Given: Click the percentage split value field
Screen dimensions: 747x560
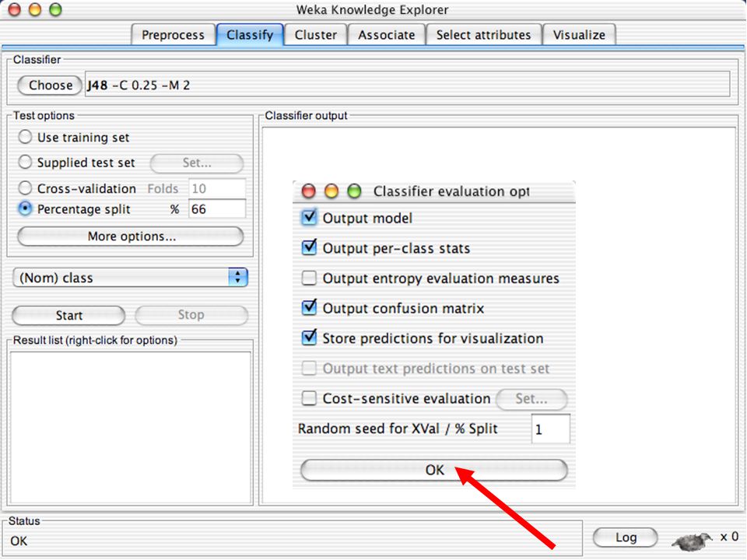Looking at the screenshot, I should 217,209.
